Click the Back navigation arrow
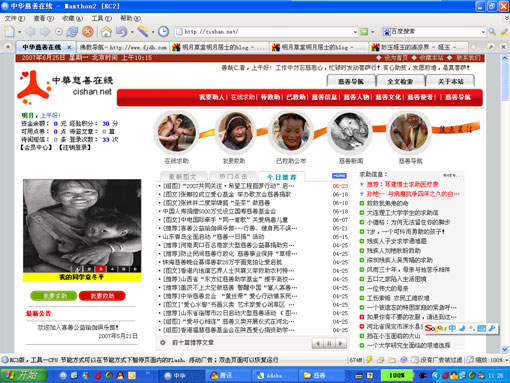The width and height of the screenshot is (510, 383). pos(30,32)
